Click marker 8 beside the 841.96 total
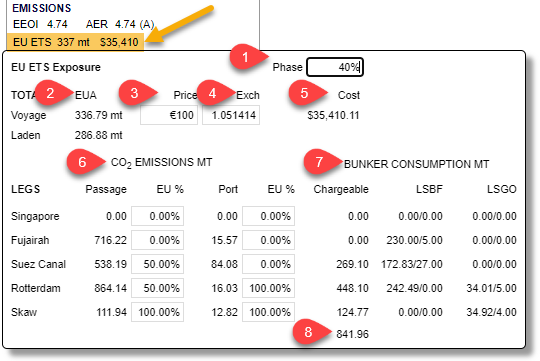The width and height of the screenshot is (540, 361). click(x=308, y=332)
